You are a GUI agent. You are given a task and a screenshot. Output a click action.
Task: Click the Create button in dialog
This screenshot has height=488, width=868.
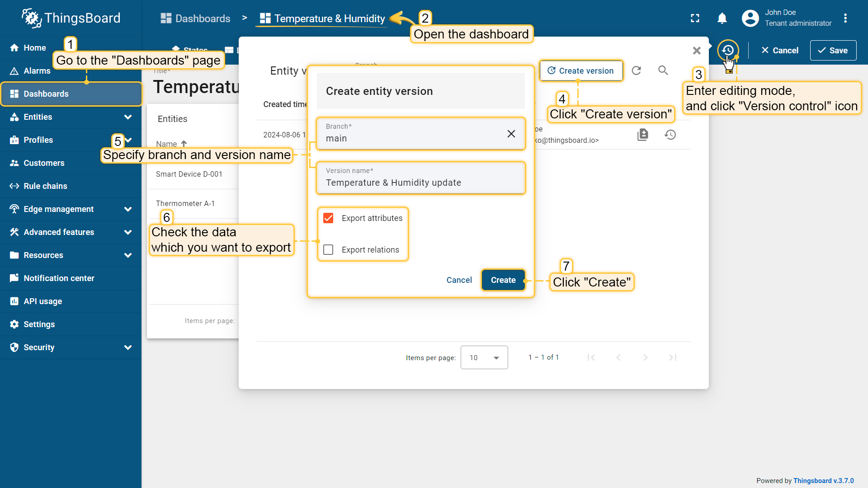coord(503,280)
